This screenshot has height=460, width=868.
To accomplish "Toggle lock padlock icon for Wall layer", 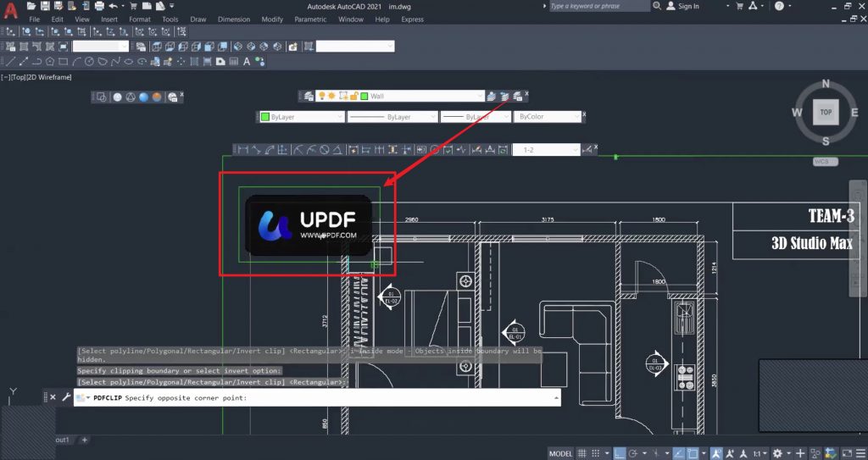I will pos(354,97).
